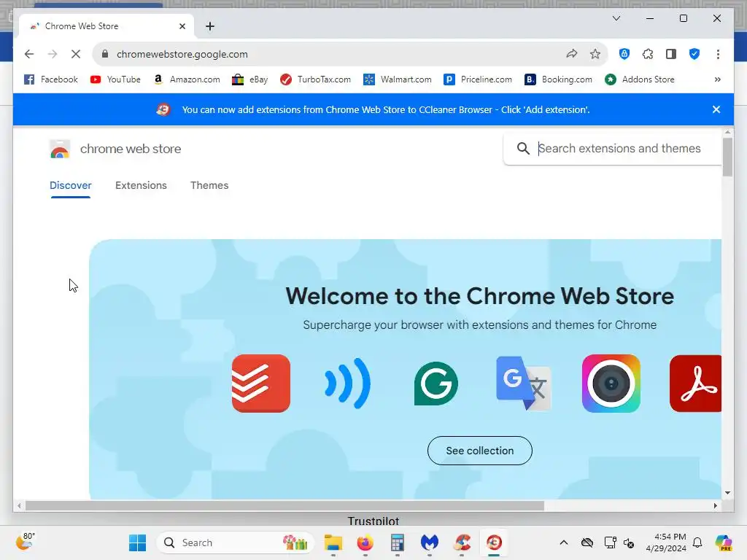Open the three-dot browser menu
This screenshot has width=747, height=560.
718,54
